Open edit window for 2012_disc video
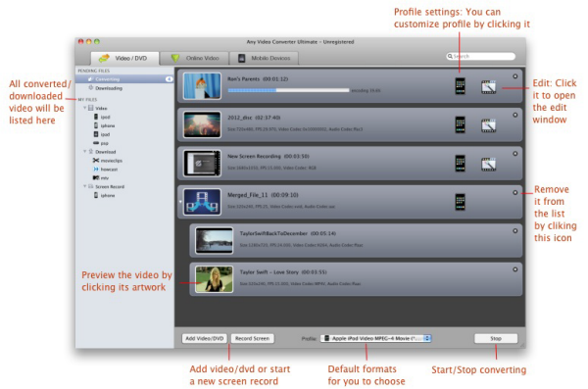The height and width of the screenshot is (389, 588). point(488,125)
